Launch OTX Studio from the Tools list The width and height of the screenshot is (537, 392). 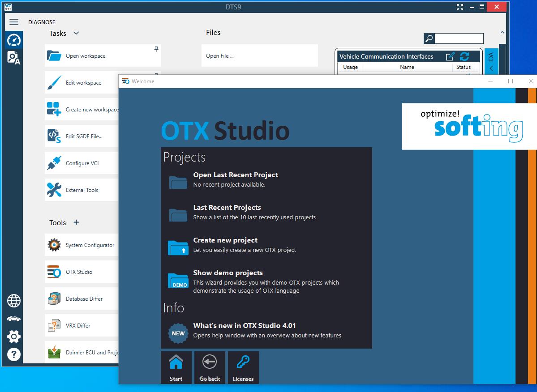click(x=82, y=272)
